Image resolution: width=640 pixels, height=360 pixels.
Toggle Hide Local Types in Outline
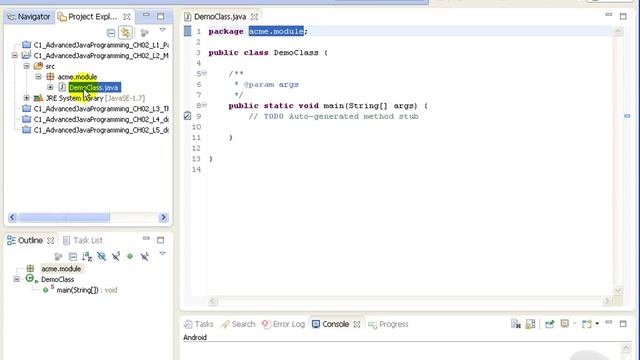tap(144, 256)
